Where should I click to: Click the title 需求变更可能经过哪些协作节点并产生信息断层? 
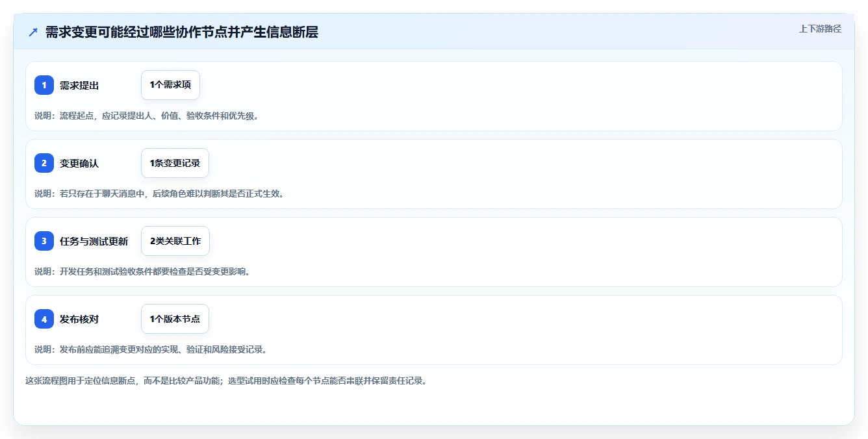pyautogui.click(x=182, y=32)
